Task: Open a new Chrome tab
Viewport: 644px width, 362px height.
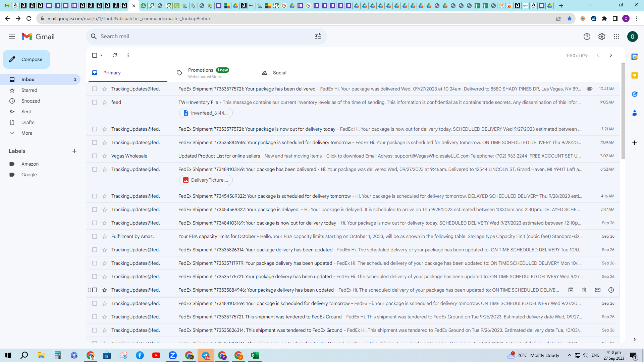Action: click(561, 6)
